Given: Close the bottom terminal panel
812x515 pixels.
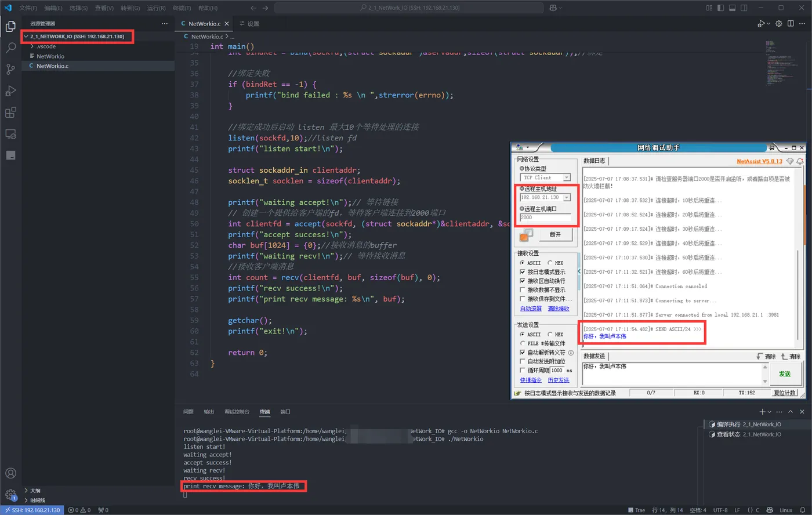Looking at the screenshot, I should coord(802,411).
